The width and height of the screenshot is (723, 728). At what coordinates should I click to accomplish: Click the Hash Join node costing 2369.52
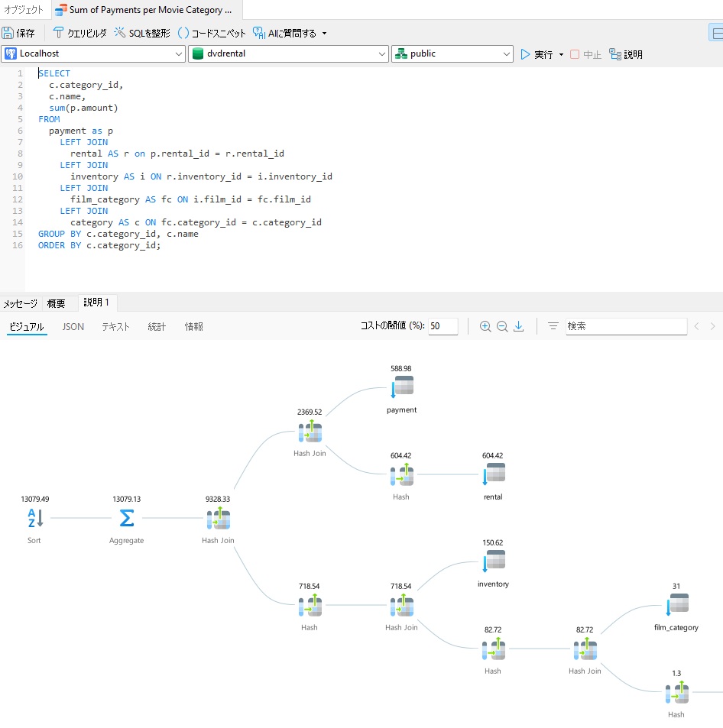point(310,431)
